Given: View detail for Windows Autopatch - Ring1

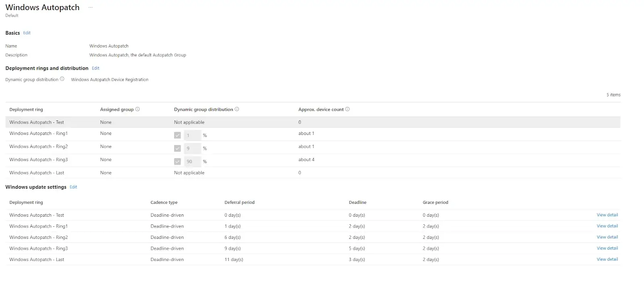Looking at the screenshot, I should pos(607,226).
